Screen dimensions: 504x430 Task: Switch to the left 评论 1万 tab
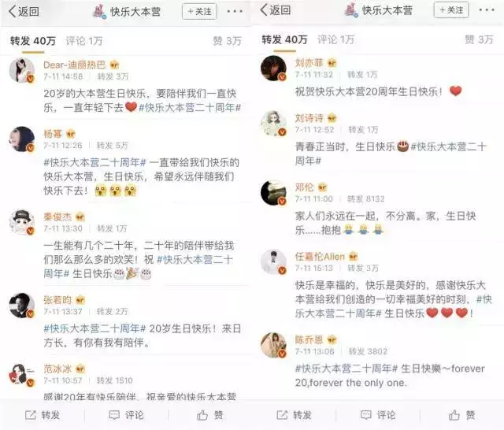[x=84, y=41]
